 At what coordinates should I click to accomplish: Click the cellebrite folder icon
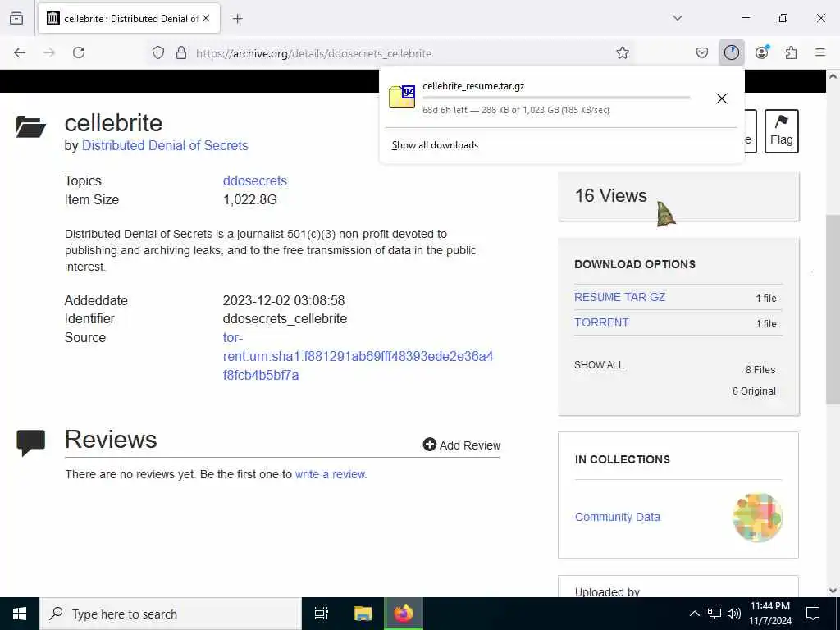30,127
